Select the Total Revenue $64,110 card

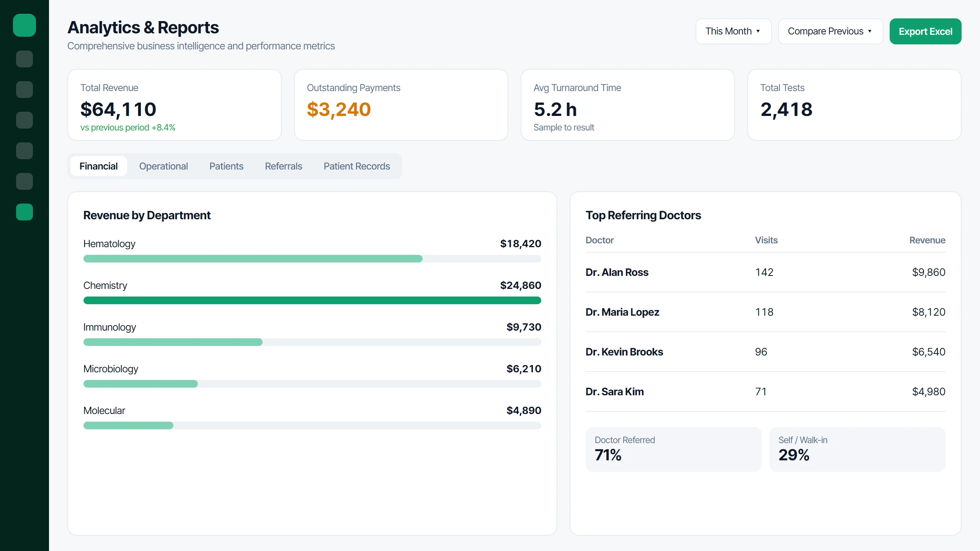pos(175,105)
